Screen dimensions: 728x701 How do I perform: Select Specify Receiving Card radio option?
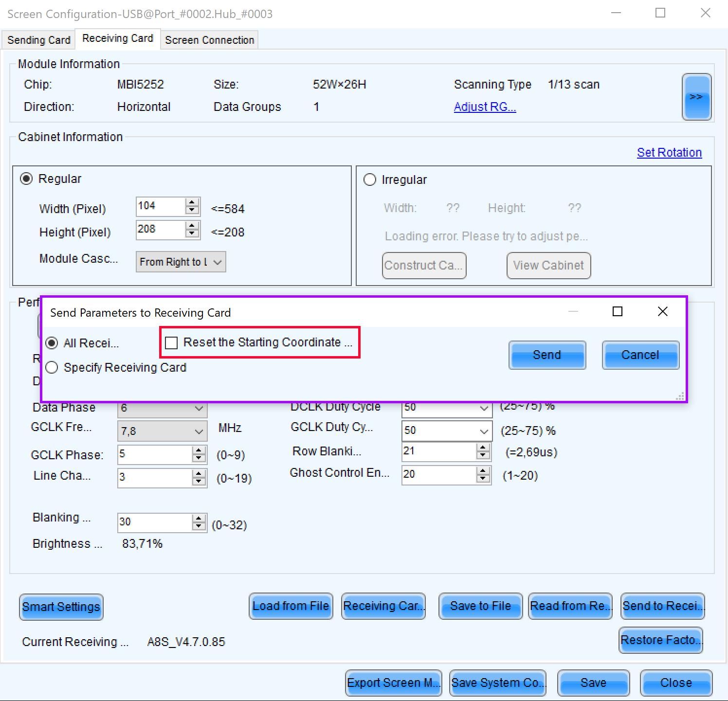click(x=52, y=367)
